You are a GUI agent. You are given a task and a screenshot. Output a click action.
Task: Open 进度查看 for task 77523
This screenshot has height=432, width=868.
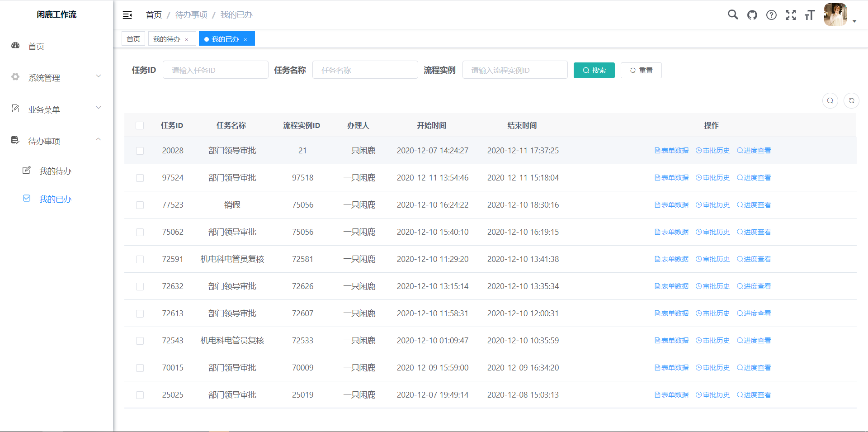(754, 205)
